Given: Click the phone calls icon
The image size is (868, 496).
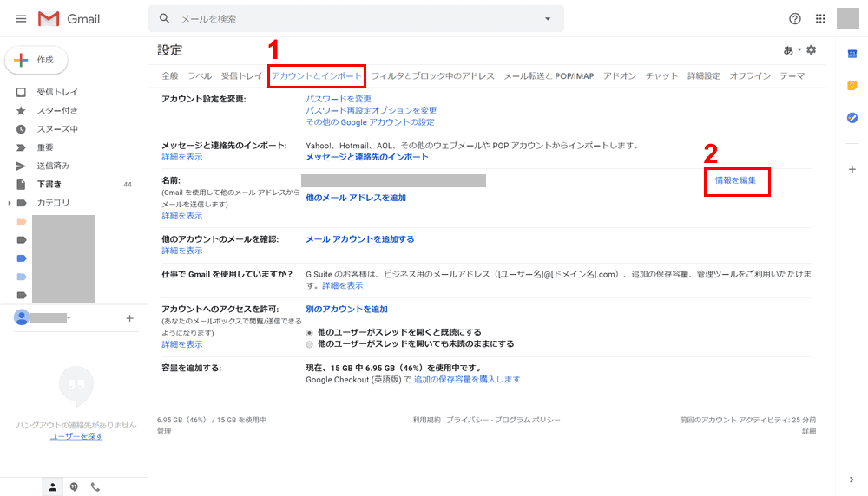Looking at the screenshot, I should pos(95,486).
